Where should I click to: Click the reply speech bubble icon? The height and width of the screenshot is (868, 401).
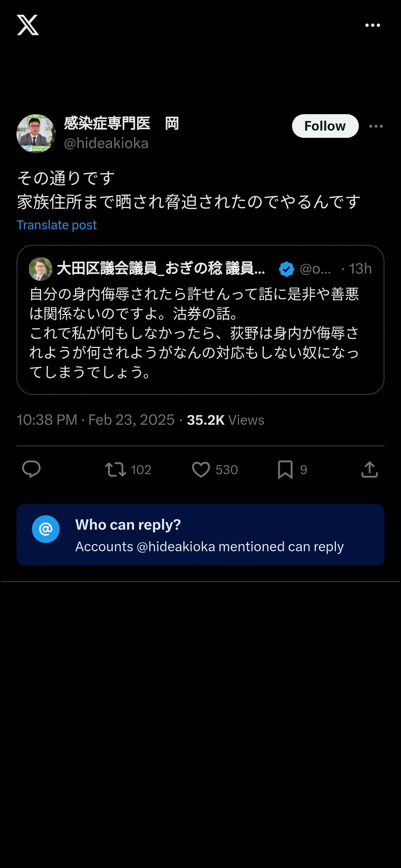31,469
